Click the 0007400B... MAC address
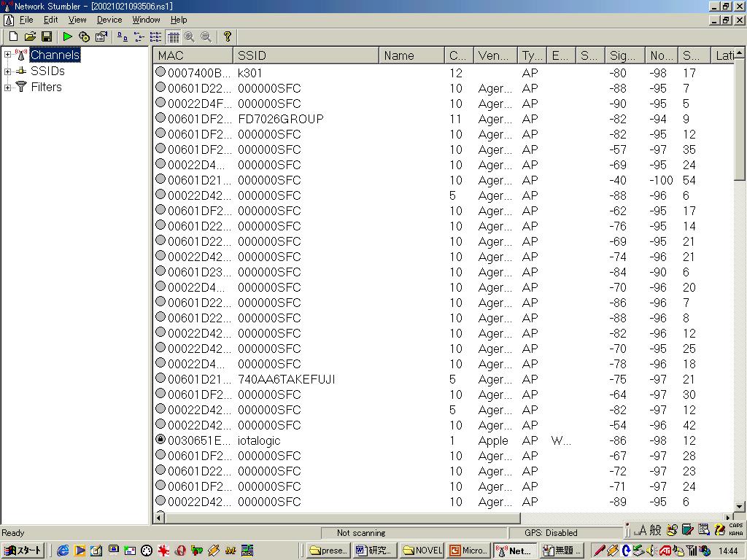This screenshot has width=747, height=560. click(199, 73)
